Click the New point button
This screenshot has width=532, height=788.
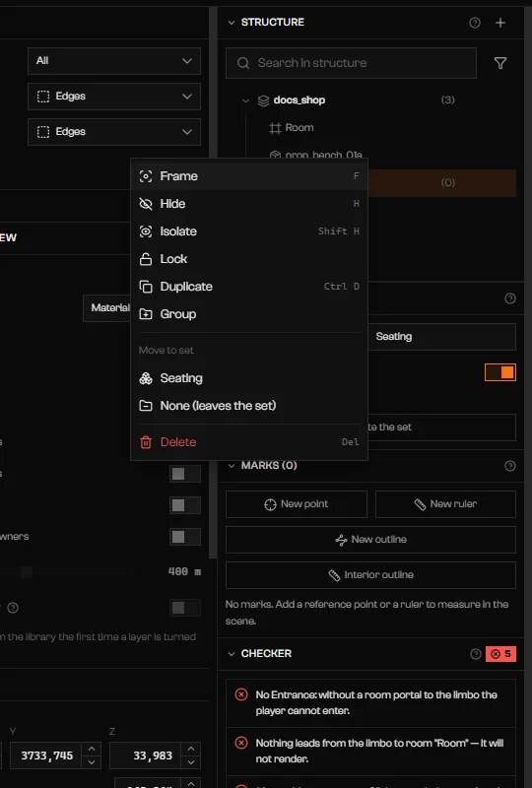pos(297,504)
